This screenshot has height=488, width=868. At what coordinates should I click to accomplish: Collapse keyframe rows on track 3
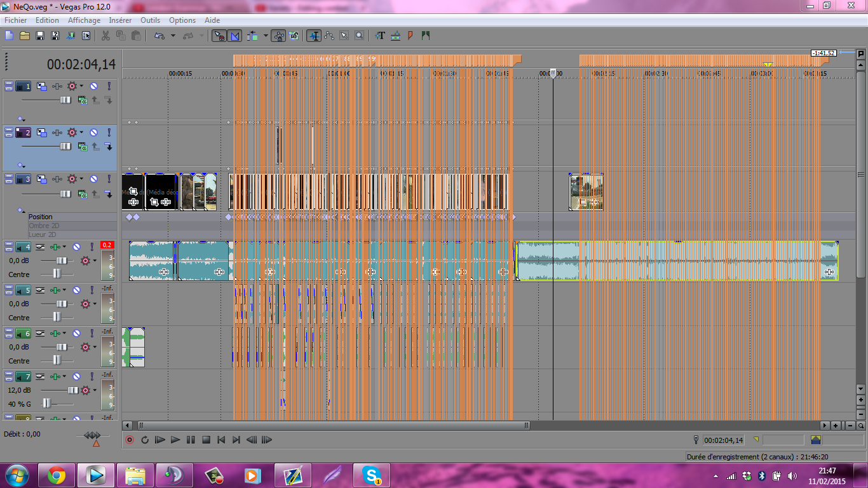tap(20, 210)
